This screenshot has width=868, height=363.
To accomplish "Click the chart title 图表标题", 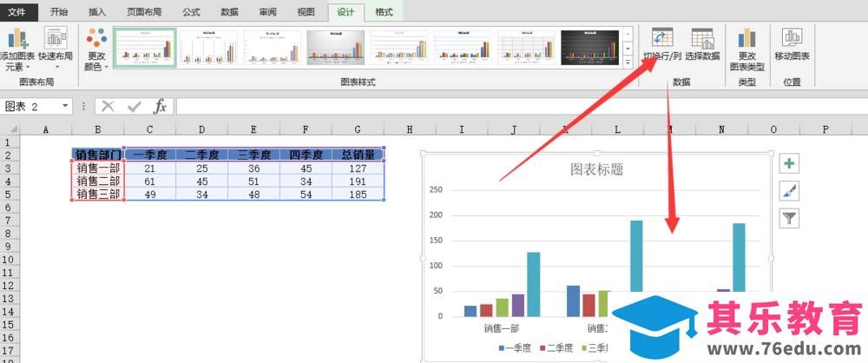I will click(x=597, y=169).
